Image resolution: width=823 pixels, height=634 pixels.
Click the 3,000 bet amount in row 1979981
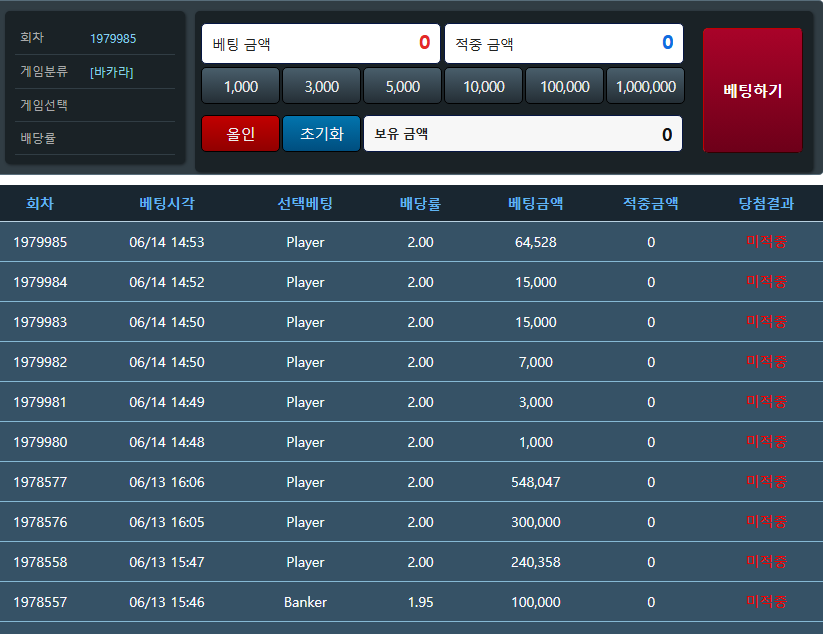click(x=535, y=402)
